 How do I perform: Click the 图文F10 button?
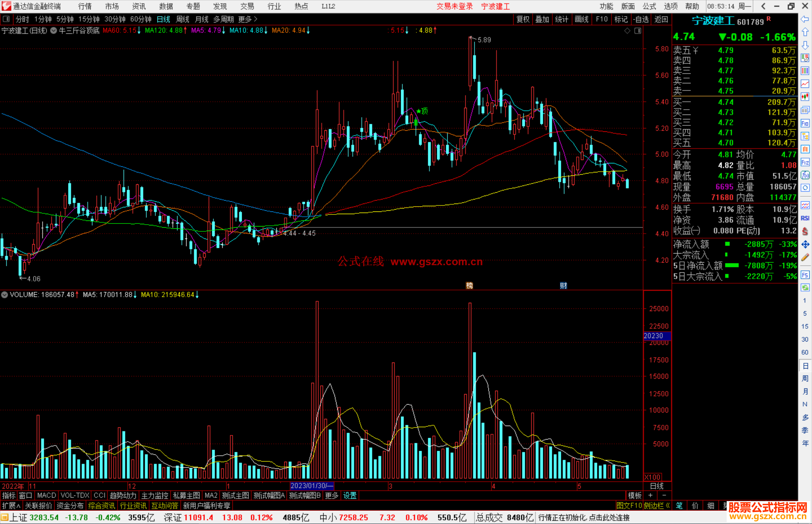tap(629, 506)
